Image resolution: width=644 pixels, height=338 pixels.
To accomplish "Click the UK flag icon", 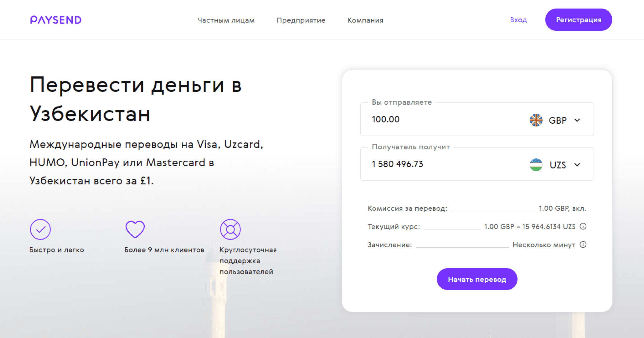I will point(536,120).
